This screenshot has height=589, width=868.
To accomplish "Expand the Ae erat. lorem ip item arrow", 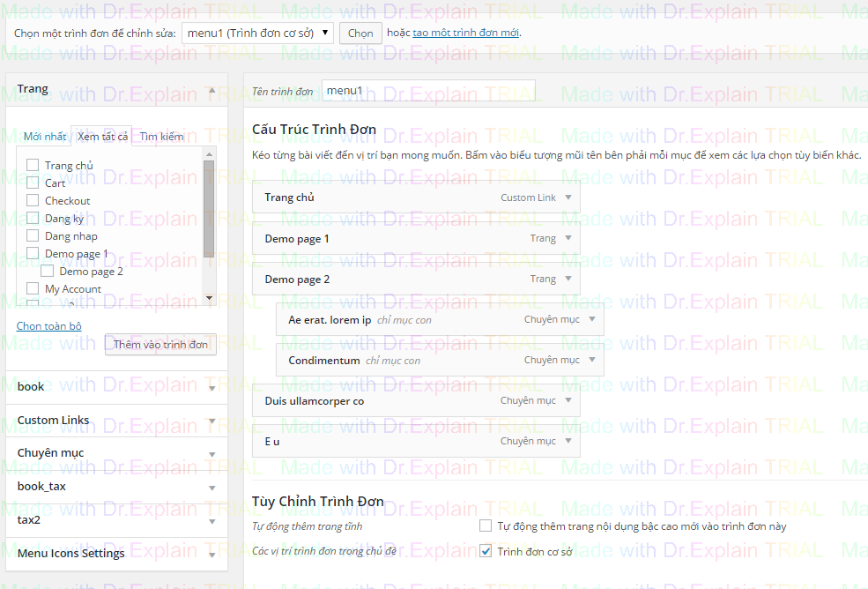I will click(592, 319).
